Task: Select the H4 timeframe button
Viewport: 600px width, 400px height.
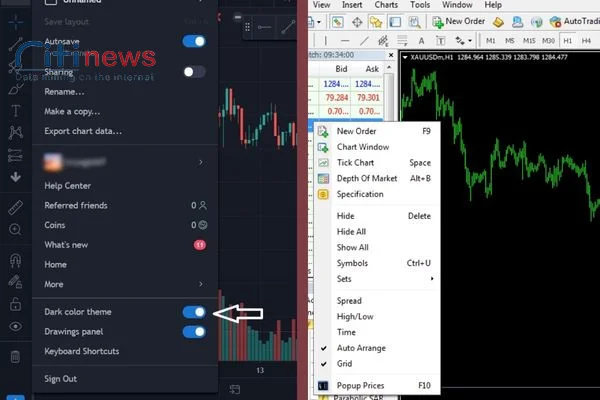Action: click(x=586, y=41)
